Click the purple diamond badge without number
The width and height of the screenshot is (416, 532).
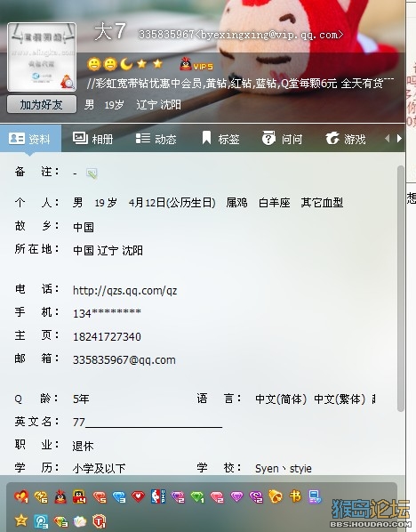point(236,497)
